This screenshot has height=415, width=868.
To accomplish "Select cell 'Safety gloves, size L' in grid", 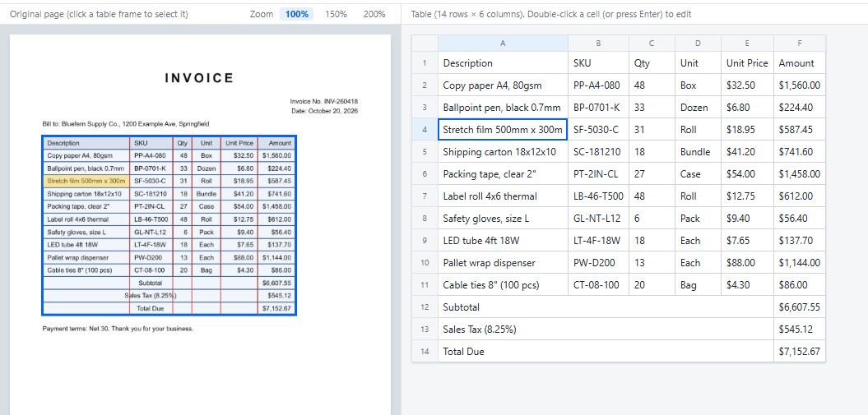I will tap(503, 219).
